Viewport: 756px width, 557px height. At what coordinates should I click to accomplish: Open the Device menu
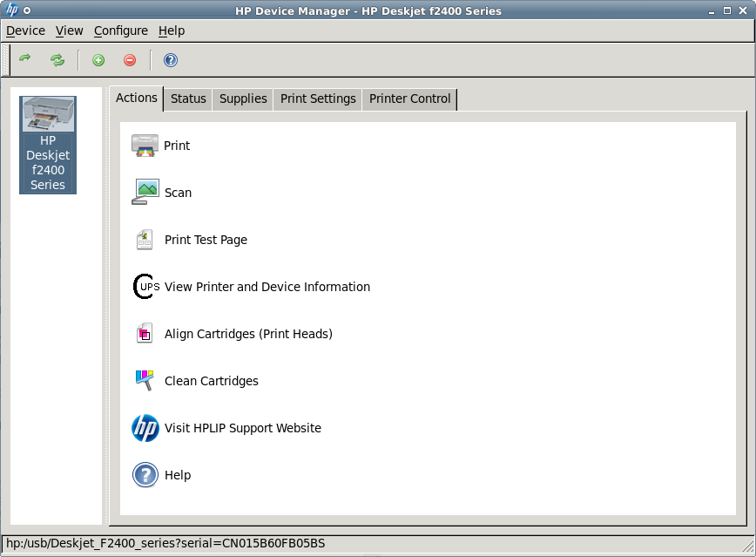pos(25,31)
